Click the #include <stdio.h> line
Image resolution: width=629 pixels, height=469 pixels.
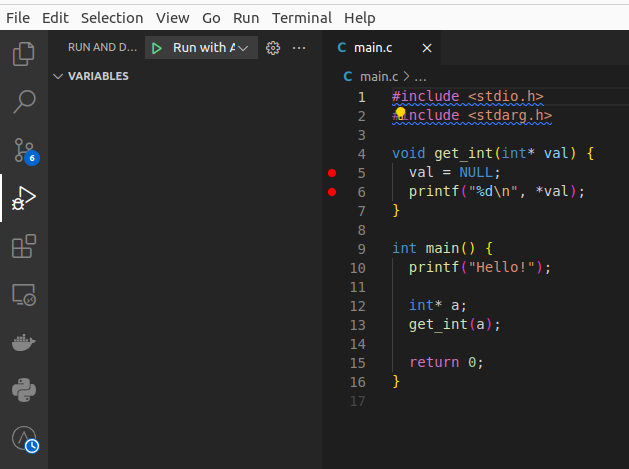pos(468,96)
